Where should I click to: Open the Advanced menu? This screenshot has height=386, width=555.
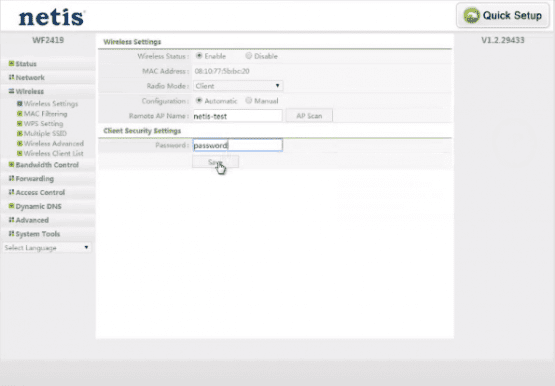click(32, 220)
